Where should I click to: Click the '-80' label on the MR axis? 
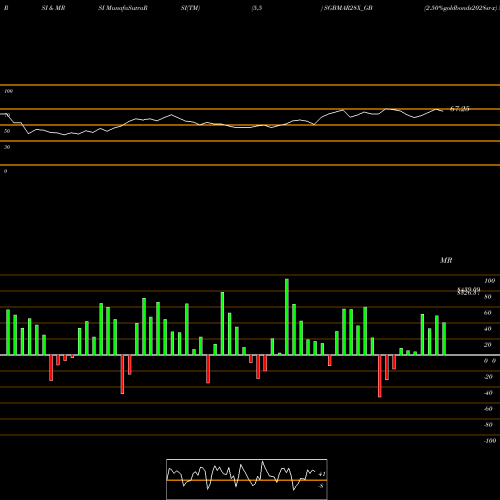[488, 425]
